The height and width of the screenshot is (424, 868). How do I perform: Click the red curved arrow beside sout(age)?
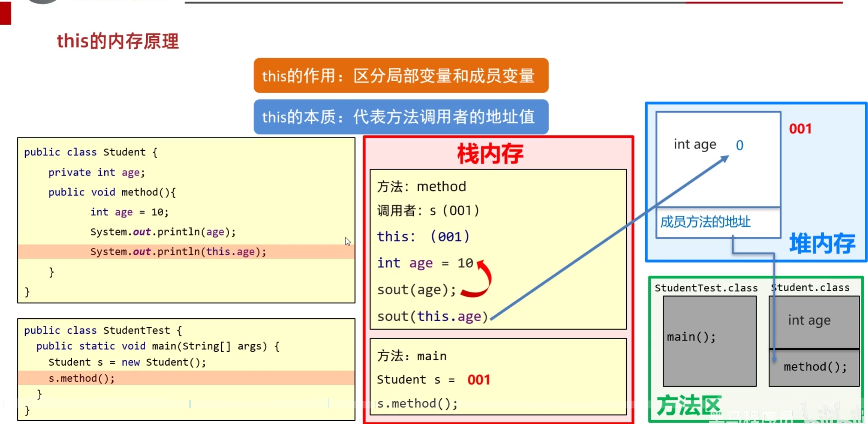pyautogui.click(x=481, y=280)
